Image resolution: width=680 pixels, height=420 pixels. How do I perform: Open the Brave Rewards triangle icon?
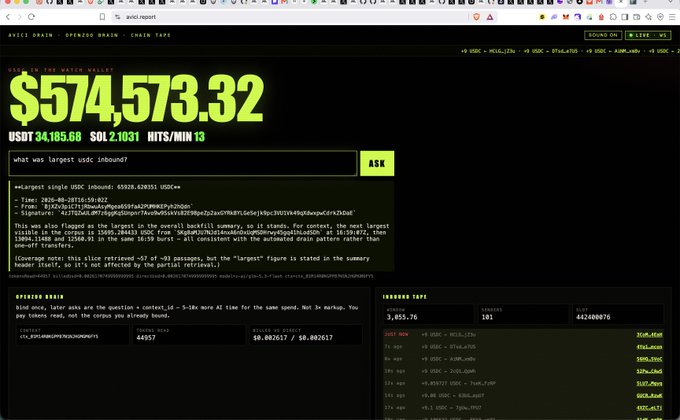coord(490,17)
